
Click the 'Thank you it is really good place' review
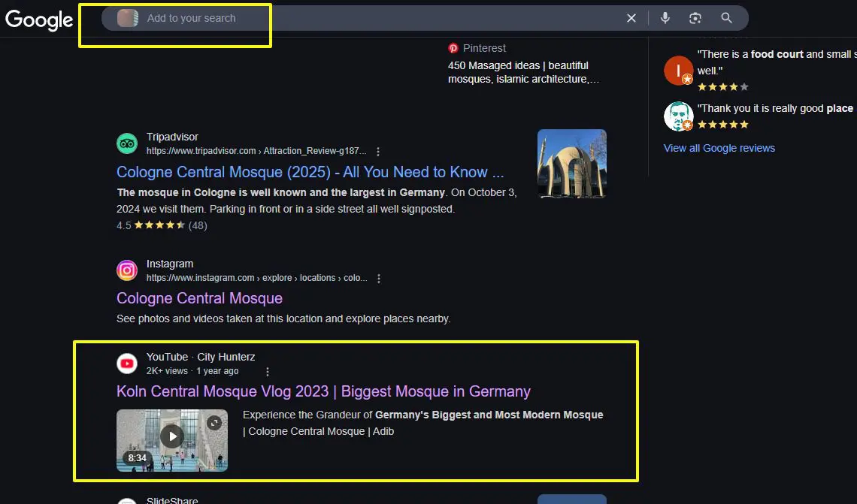(x=777, y=108)
